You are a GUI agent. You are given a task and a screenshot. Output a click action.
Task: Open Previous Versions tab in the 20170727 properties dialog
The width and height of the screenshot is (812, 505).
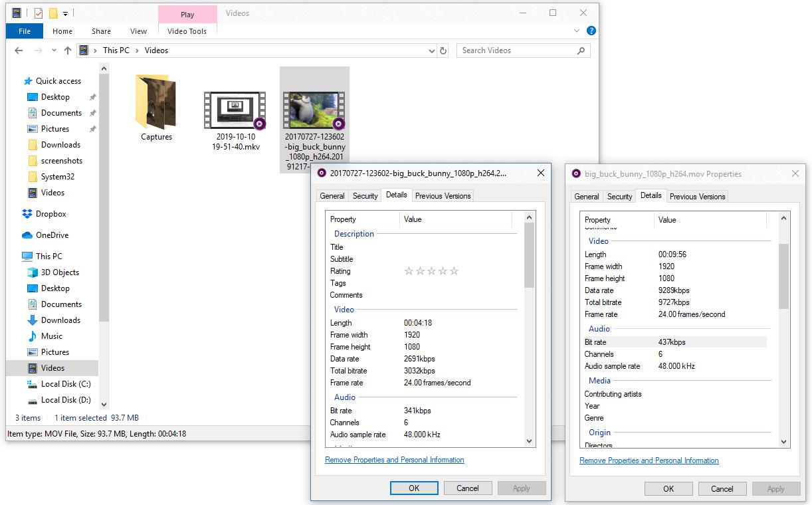443,196
